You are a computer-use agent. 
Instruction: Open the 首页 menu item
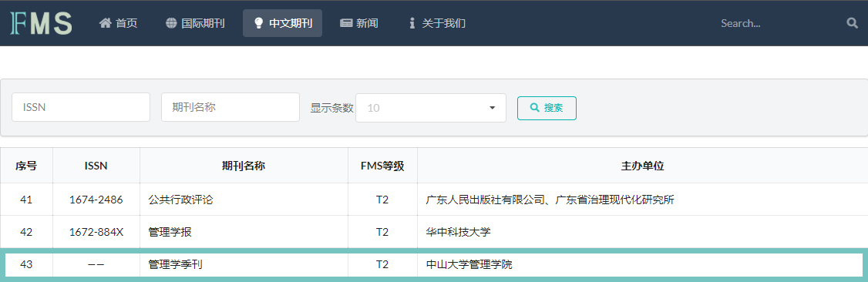118,23
